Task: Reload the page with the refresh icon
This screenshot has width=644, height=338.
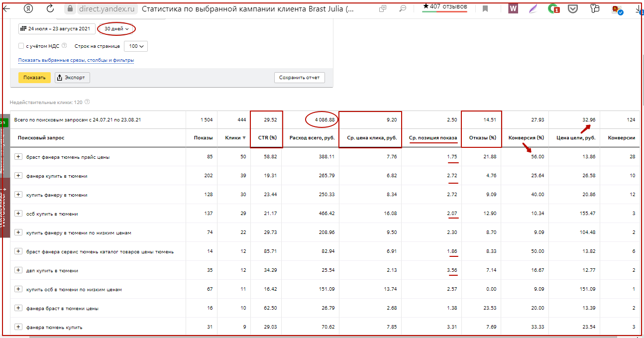Action: [50, 9]
